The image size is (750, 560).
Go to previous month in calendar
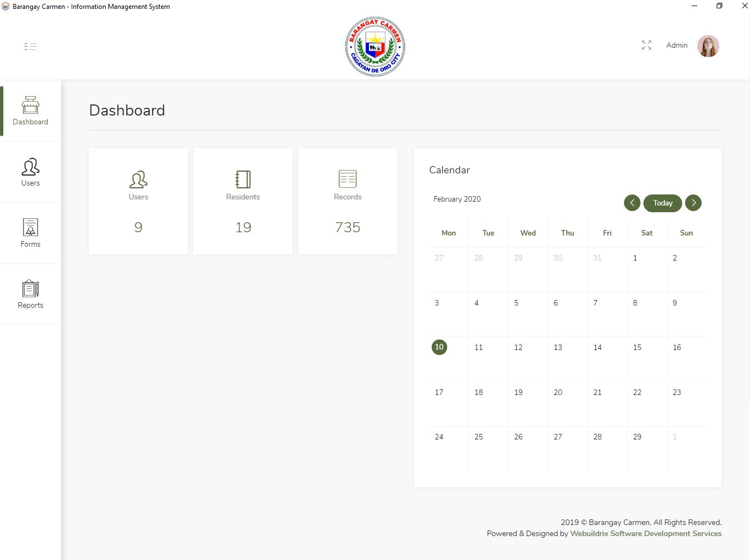(x=632, y=203)
